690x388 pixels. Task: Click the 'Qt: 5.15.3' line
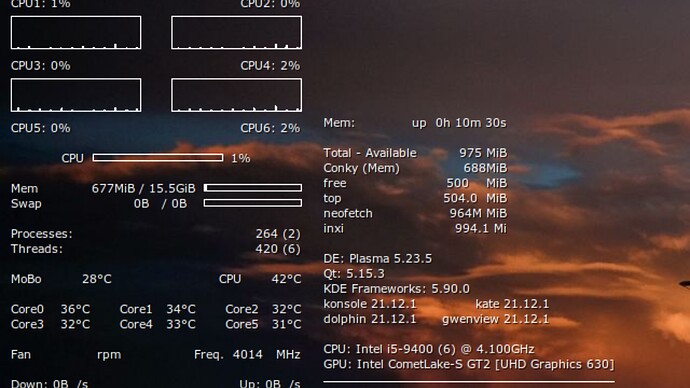[354, 274]
